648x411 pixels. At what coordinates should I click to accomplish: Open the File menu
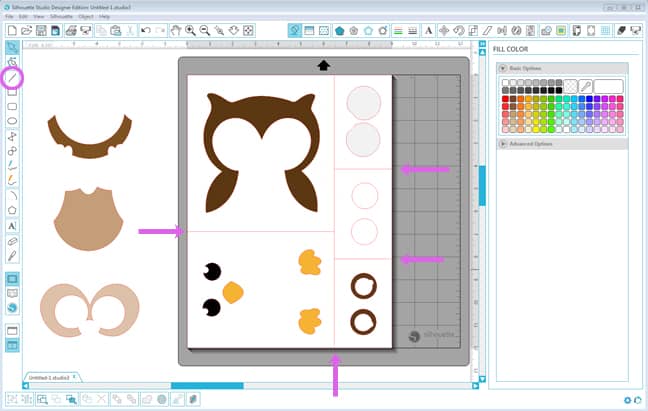pyautogui.click(x=10, y=17)
